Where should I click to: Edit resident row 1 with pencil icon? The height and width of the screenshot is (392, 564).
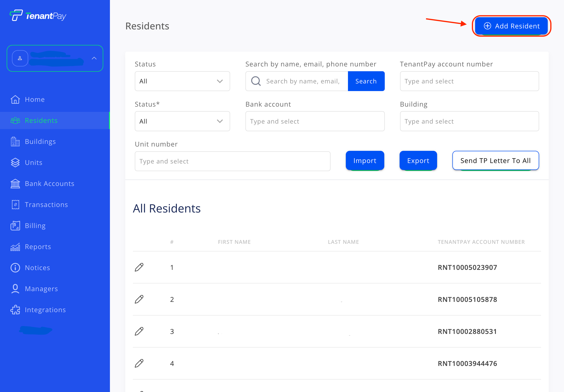click(x=139, y=267)
